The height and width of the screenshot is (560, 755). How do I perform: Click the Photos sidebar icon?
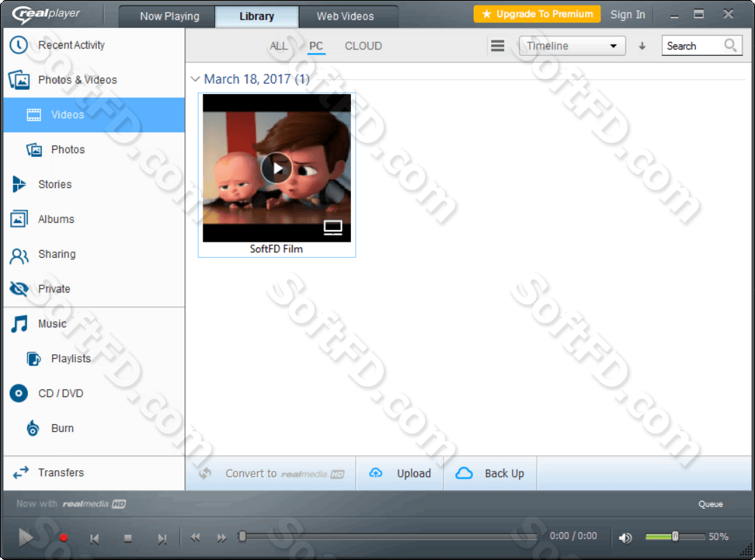click(33, 150)
